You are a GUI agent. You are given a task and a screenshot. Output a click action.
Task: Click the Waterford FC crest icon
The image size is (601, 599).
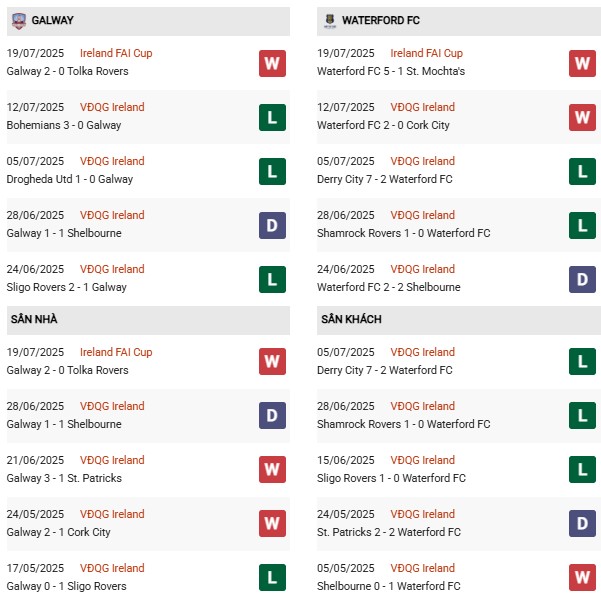click(x=330, y=20)
